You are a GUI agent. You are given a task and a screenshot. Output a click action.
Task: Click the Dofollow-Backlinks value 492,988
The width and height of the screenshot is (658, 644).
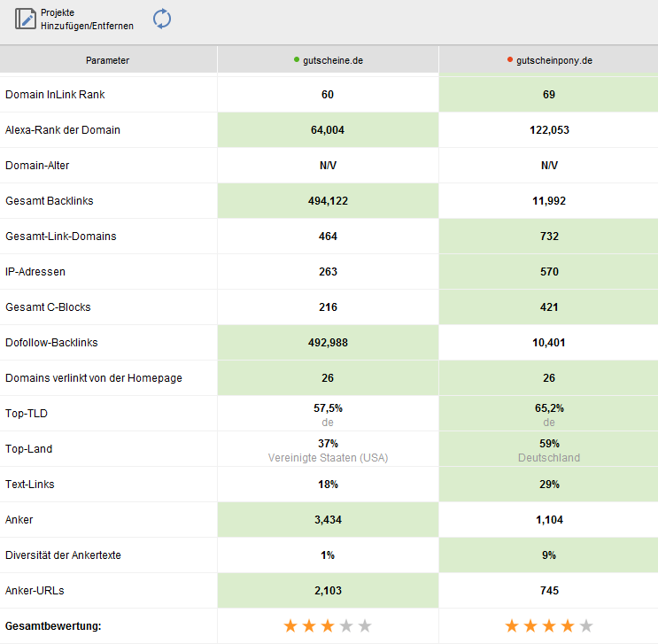(x=328, y=343)
